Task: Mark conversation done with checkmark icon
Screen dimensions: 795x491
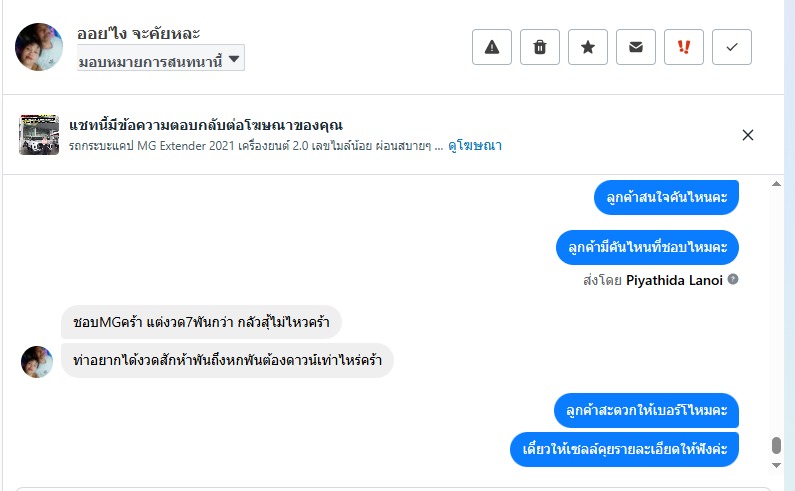Action: 732,47
